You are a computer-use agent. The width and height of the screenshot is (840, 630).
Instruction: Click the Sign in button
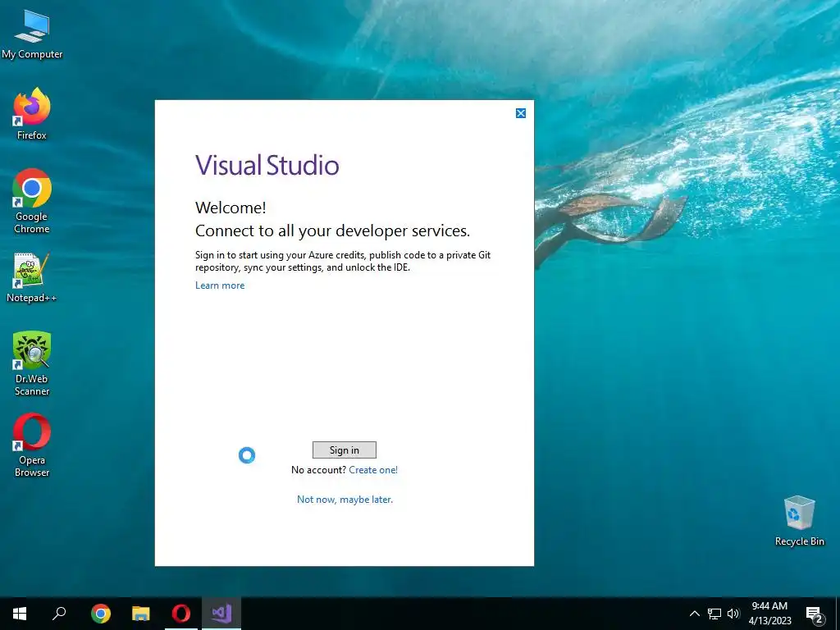tap(344, 450)
